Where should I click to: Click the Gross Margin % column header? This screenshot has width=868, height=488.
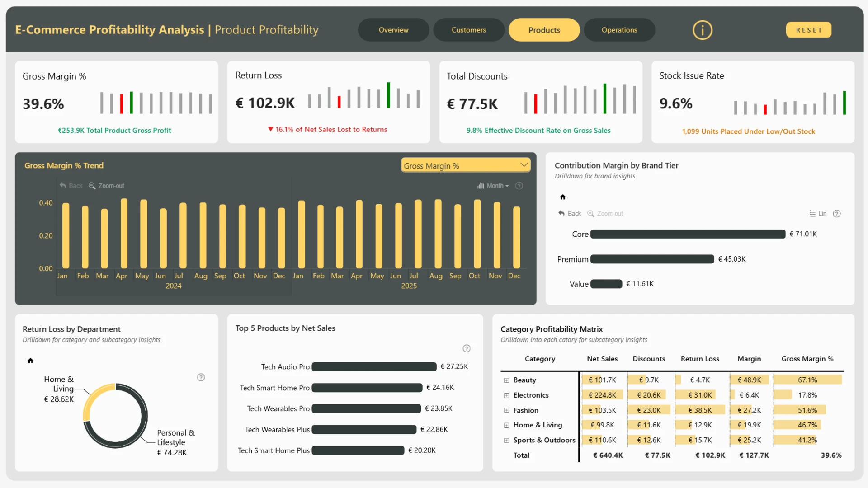(807, 359)
